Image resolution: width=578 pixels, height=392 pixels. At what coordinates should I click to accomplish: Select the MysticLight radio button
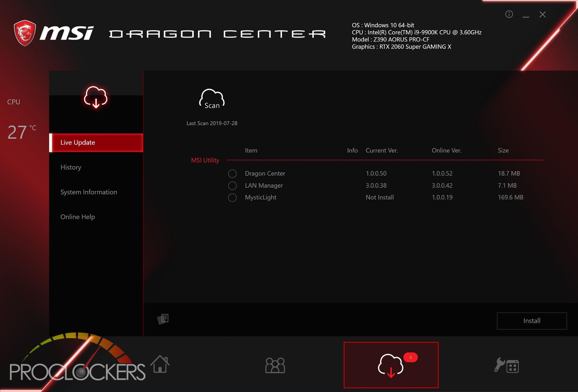point(232,198)
